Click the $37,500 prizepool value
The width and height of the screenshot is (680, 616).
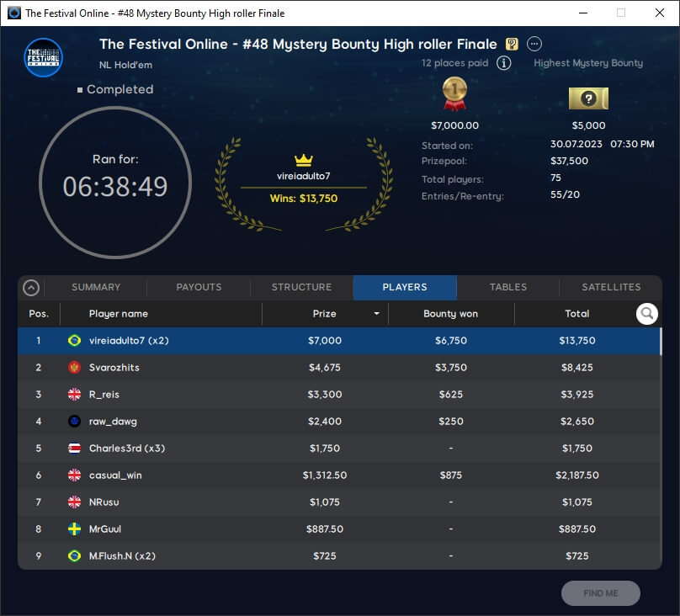[x=569, y=161]
